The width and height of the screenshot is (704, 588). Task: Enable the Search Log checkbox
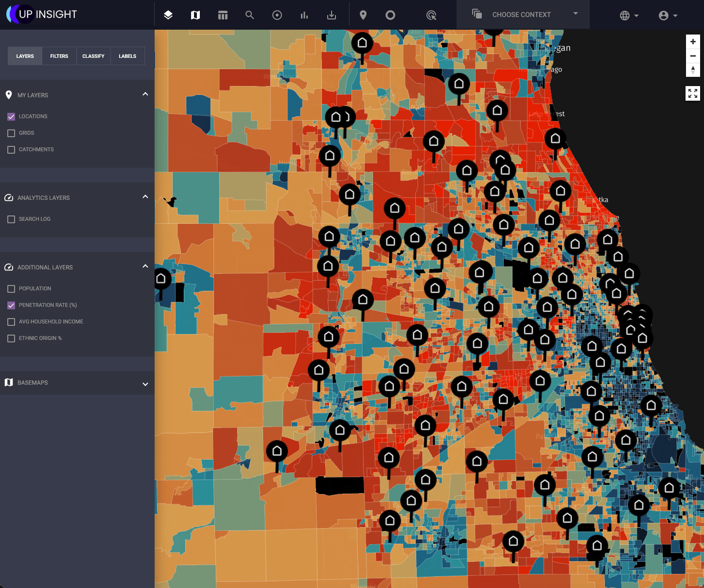(x=11, y=219)
